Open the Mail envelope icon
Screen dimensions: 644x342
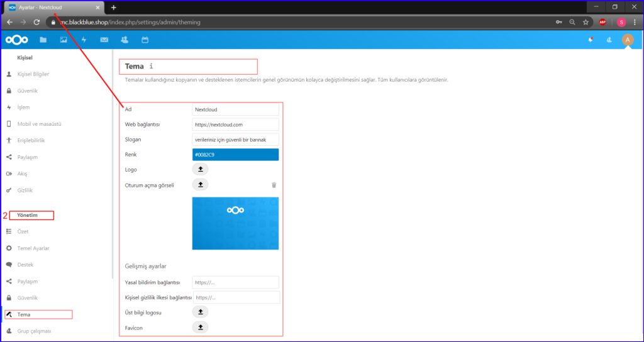pos(104,40)
